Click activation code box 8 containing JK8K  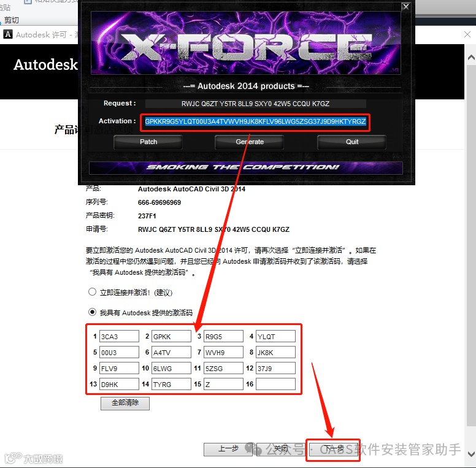point(275,352)
